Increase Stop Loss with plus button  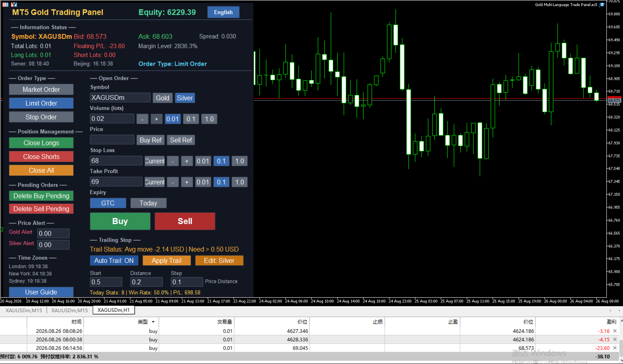coord(187,161)
